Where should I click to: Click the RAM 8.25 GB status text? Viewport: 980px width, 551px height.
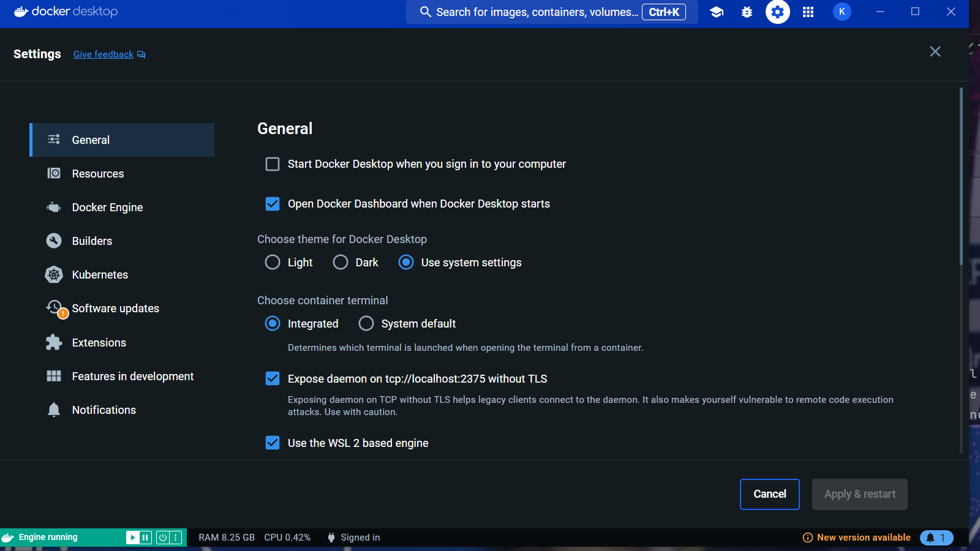227,538
